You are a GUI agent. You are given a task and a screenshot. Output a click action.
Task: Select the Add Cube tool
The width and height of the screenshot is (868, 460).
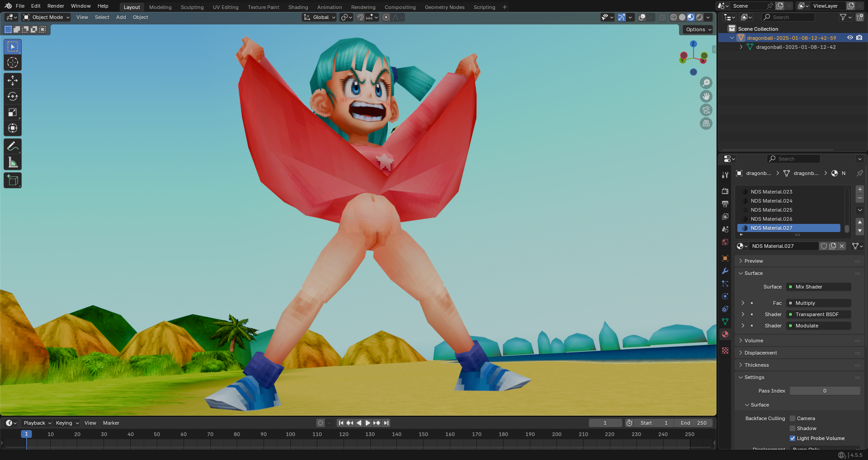[13, 180]
